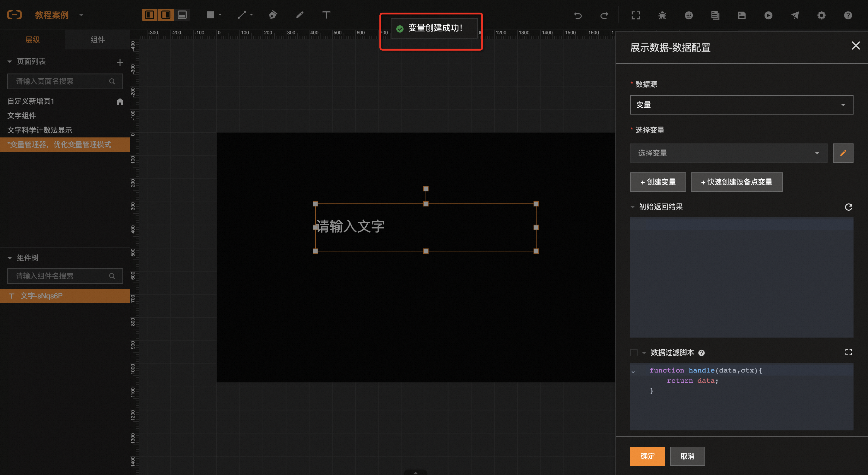Click the Publish paper-plane icon
The width and height of the screenshot is (868, 475).
tap(795, 15)
